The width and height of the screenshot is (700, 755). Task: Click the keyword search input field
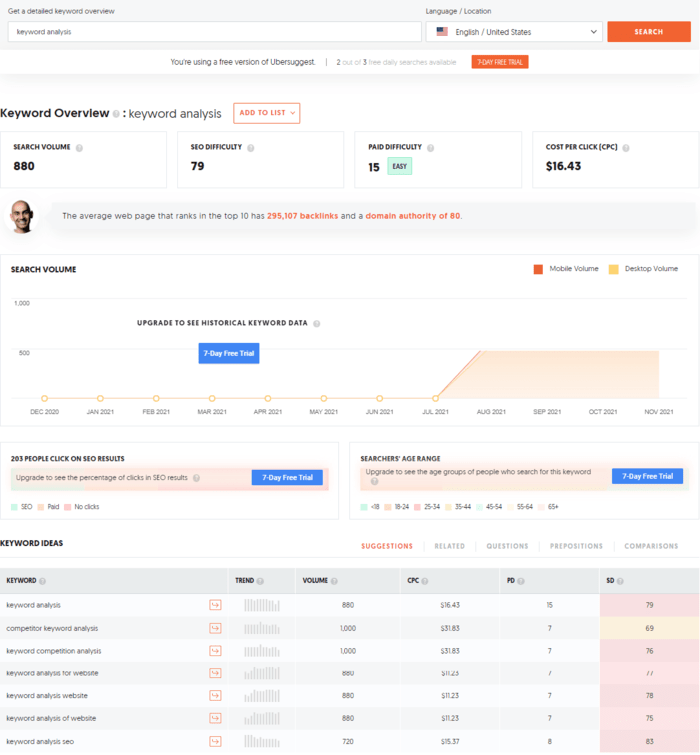point(215,32)
